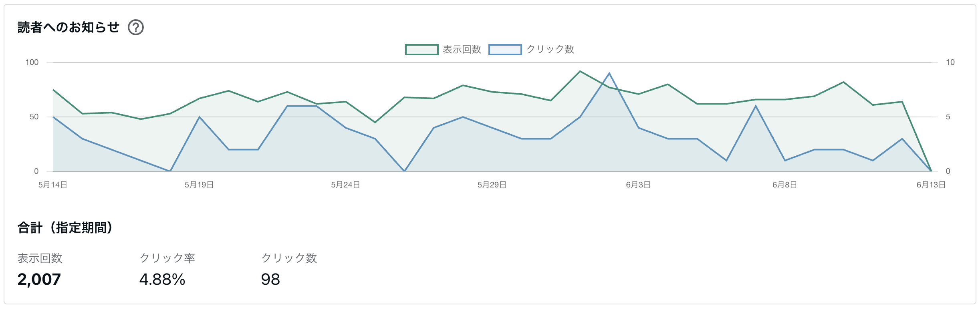The height and width of the screenshot is (310, 980).
Task: Toggle the green 表示回数 legend swatch
Action: (x=421, y=50)
